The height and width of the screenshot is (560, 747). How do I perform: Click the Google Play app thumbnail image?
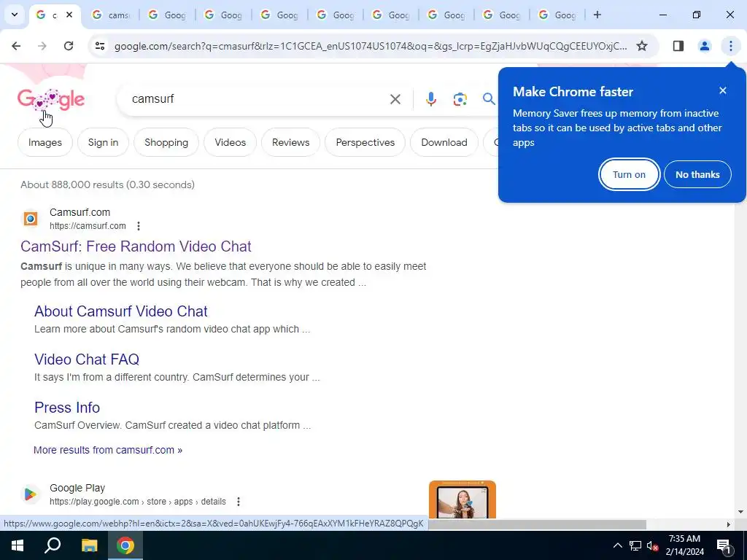[x=462, y=499]
